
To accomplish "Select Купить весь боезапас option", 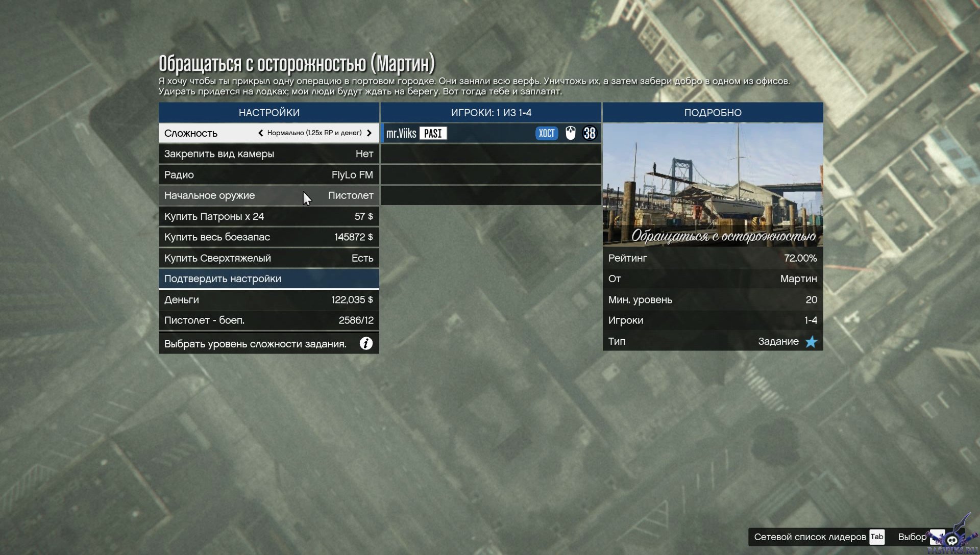I will point(269,237).
